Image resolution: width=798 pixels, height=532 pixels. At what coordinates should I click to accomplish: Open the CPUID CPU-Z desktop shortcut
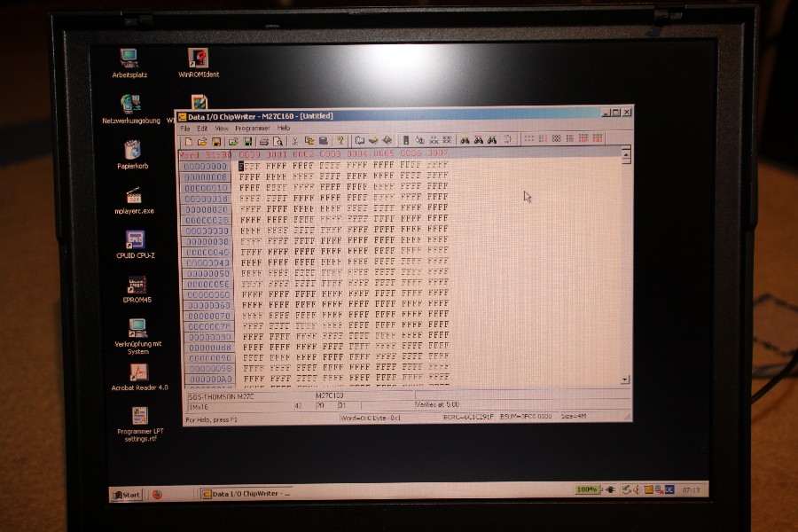135,239
